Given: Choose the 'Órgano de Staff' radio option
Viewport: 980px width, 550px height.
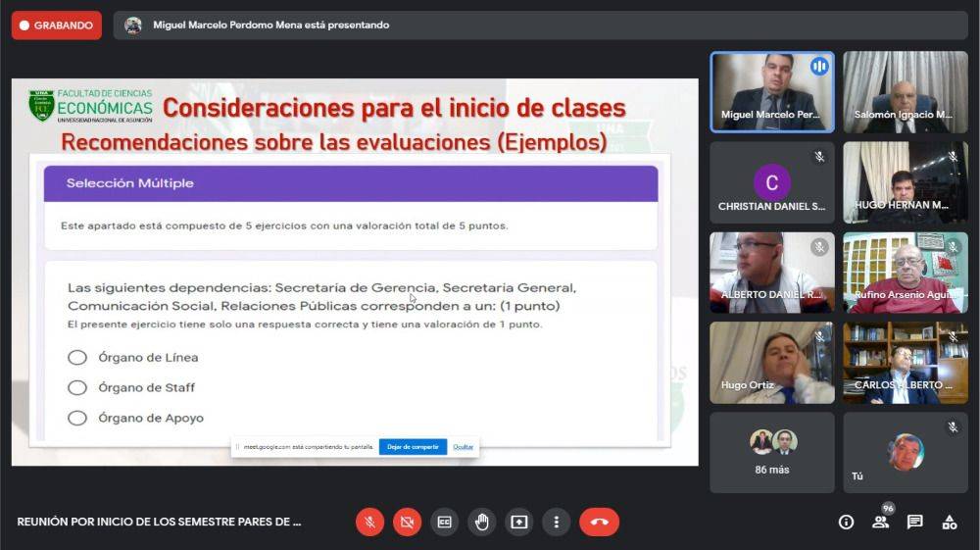Looking at the screenshot, I should click(77, 388).
